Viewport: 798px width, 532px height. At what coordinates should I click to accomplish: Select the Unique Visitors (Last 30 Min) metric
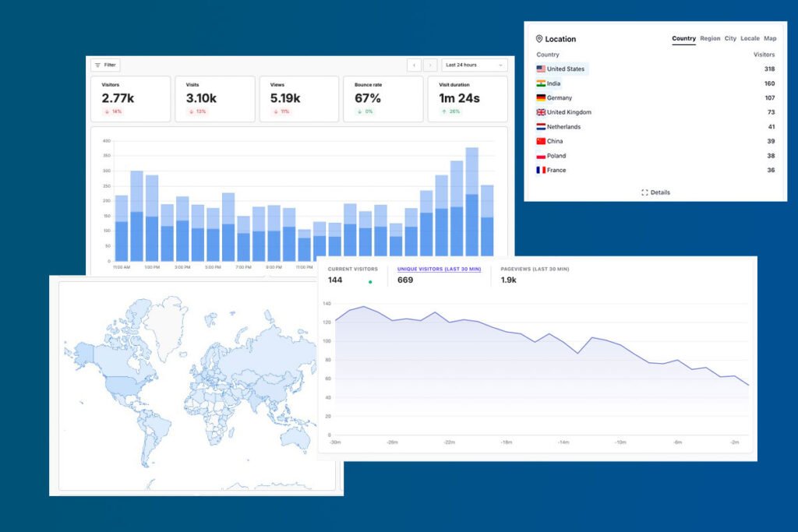coord(440,269)
